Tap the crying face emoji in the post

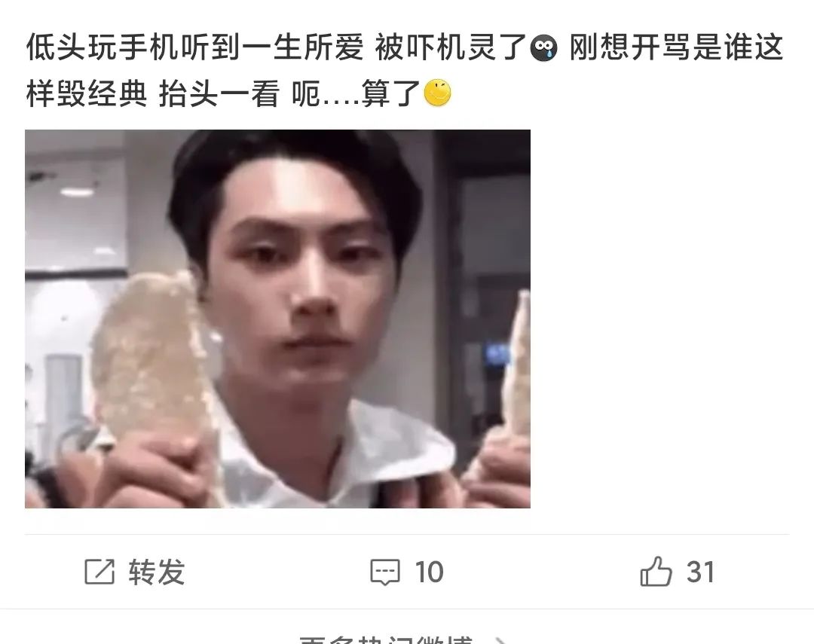coord(543,48)
